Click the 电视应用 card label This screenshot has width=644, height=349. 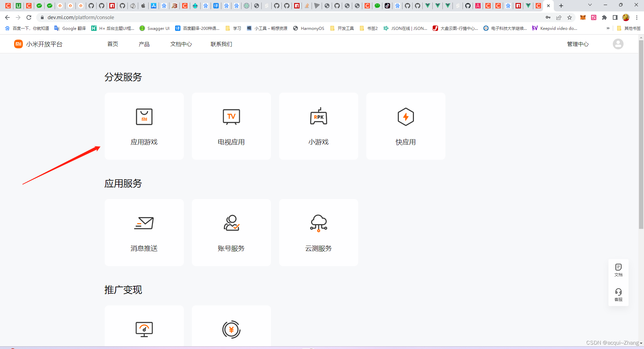231,142
